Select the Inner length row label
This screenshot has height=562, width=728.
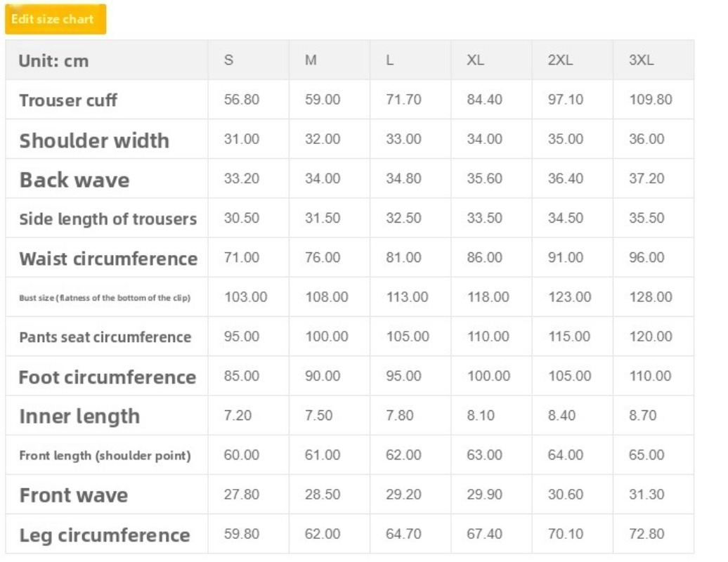pos(79,417)
